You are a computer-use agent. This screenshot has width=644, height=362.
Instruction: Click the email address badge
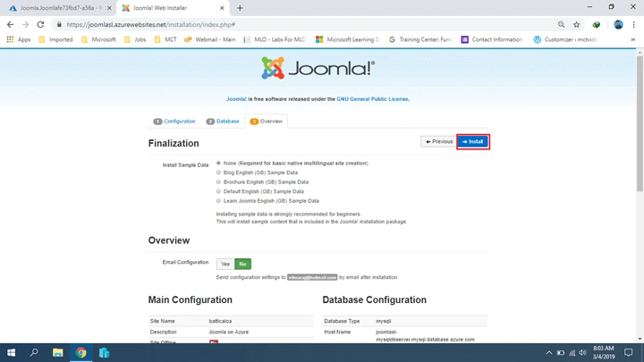point(312,277)
